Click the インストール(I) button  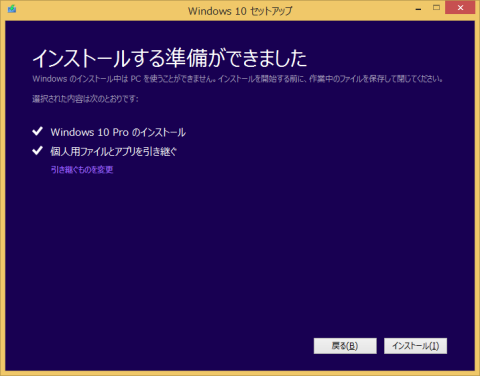[x=415, y=346]
